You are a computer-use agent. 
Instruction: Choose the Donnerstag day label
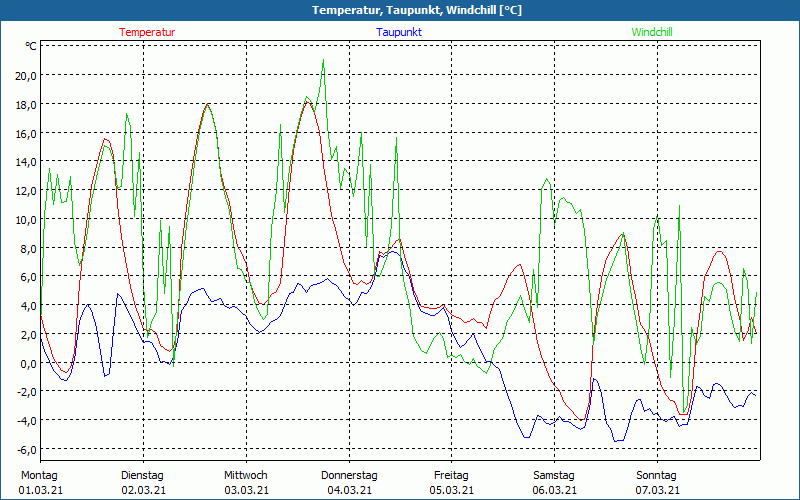click(349, 475)
